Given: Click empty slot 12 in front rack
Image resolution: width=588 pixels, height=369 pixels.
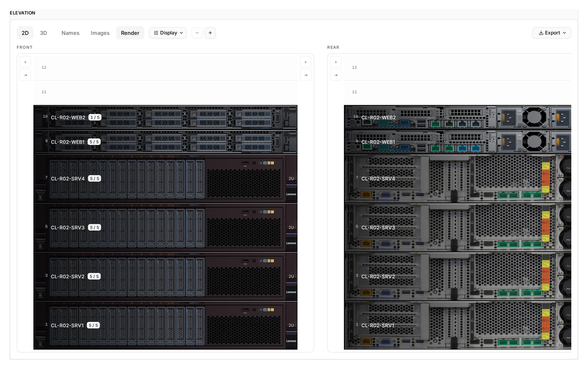Looking at the screenshot, I should [x=165, y=68].
